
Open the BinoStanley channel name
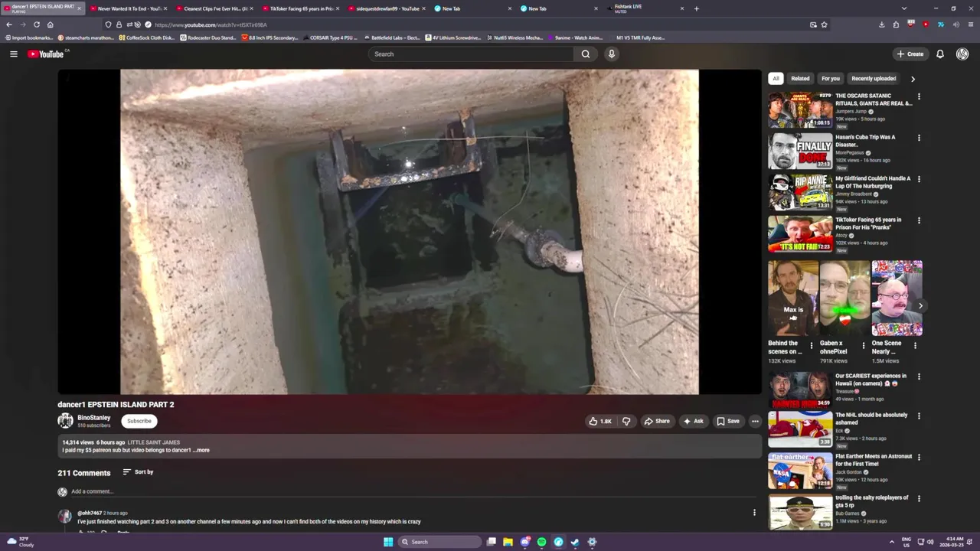pos(93,418)
